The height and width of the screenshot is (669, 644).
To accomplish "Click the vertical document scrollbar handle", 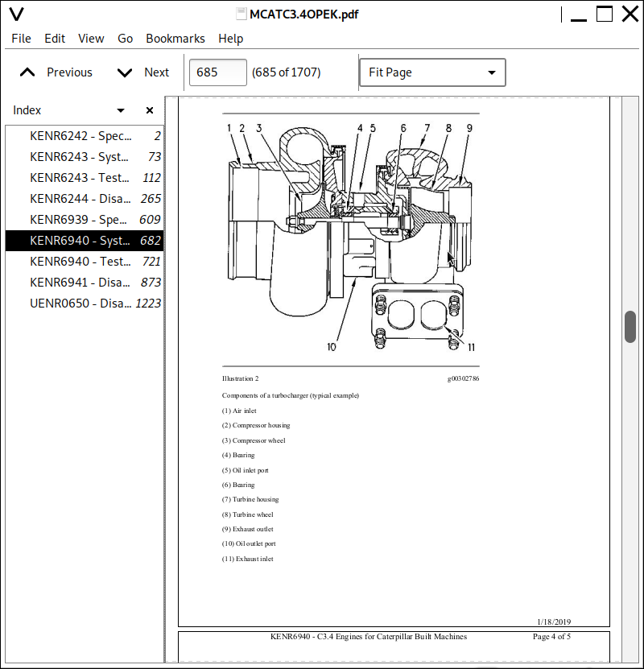I will coord(630,326).
